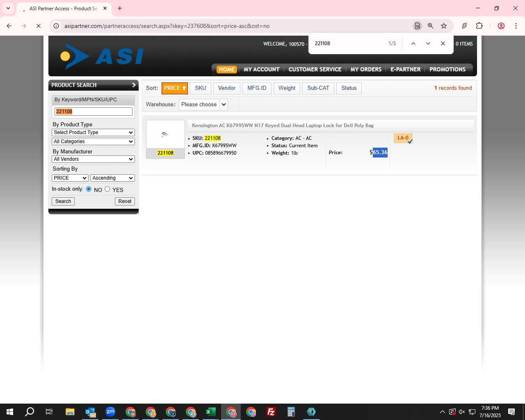The height and width of the screenshot is (420, 525).
Task: Open Zoom from the taskbar
Action: 110,412
